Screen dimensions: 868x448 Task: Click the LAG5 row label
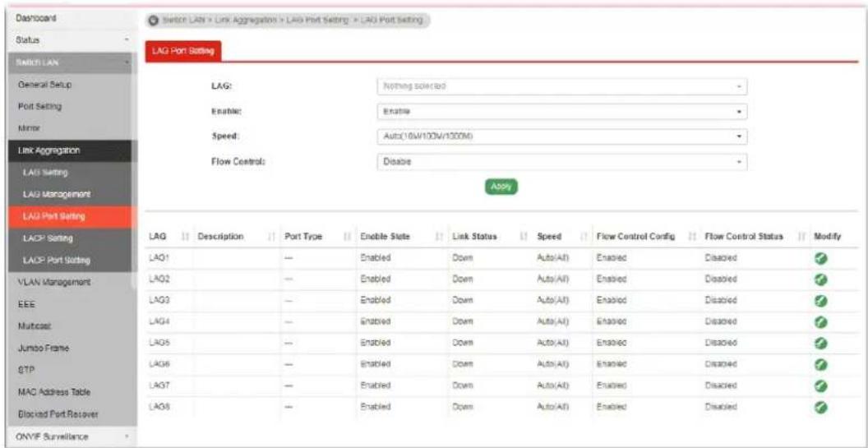[158, 344]
